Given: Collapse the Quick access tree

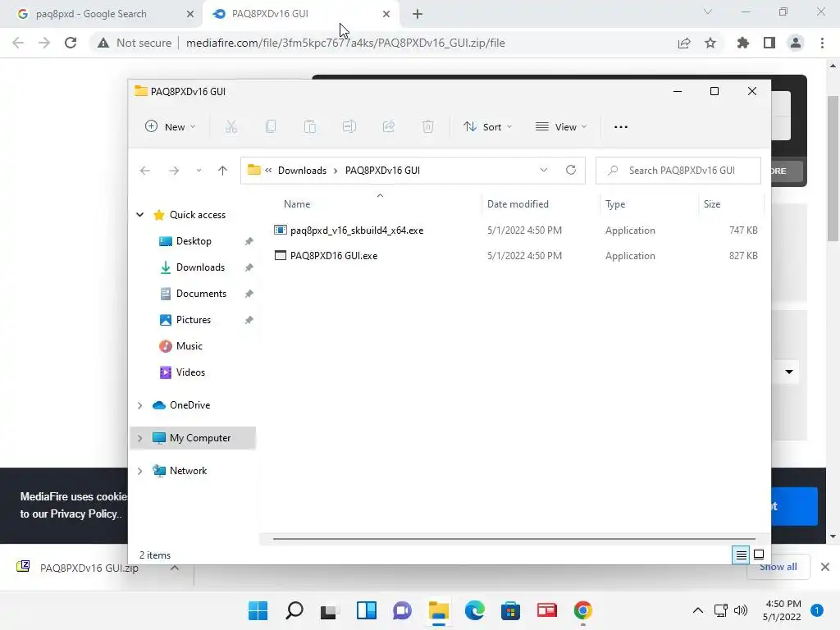Looking at the screenshot, I should click(x=139, y=215).
